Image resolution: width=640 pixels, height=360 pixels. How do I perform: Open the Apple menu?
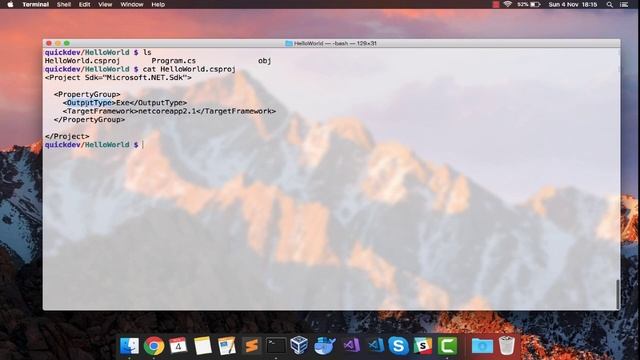(10, 4)
